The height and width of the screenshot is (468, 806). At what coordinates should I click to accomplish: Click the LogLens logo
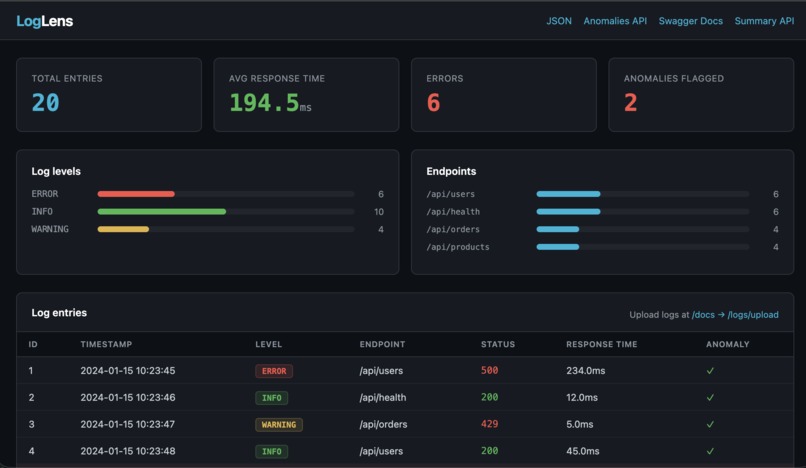[x=45, y=21]
